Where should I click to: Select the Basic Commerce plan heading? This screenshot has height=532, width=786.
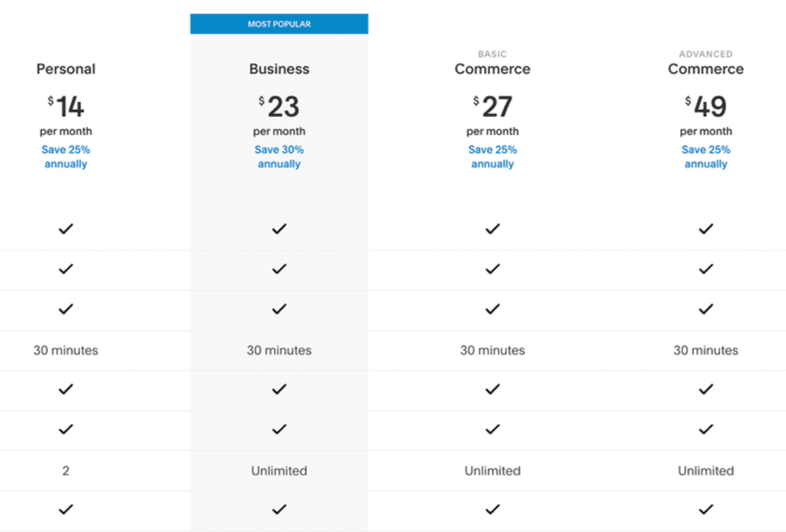coord(493,64)
